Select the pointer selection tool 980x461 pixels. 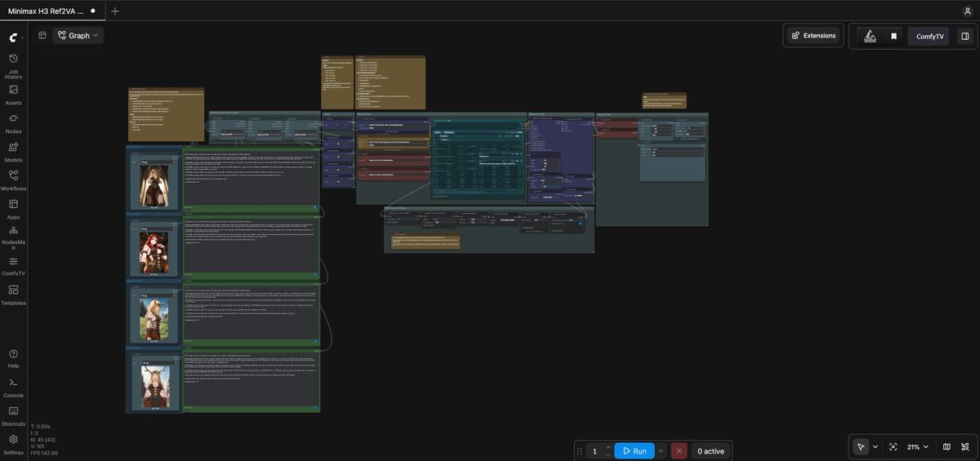(x=861, y=447)
